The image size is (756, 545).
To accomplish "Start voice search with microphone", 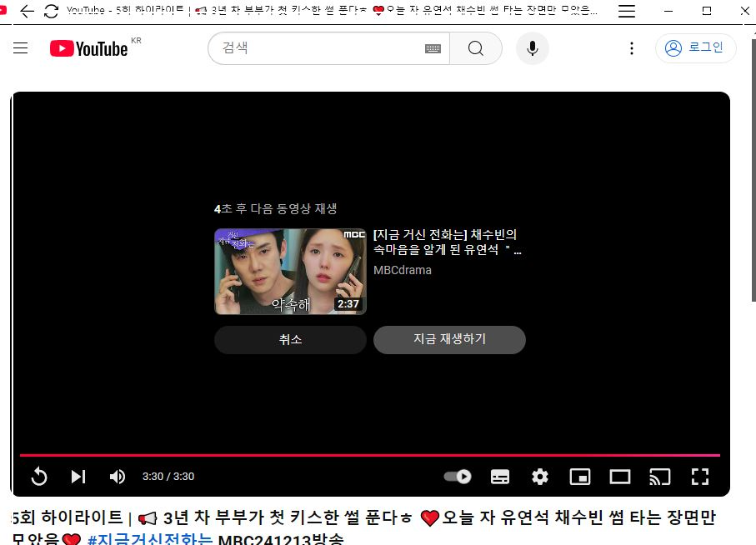I will [533, 48].
